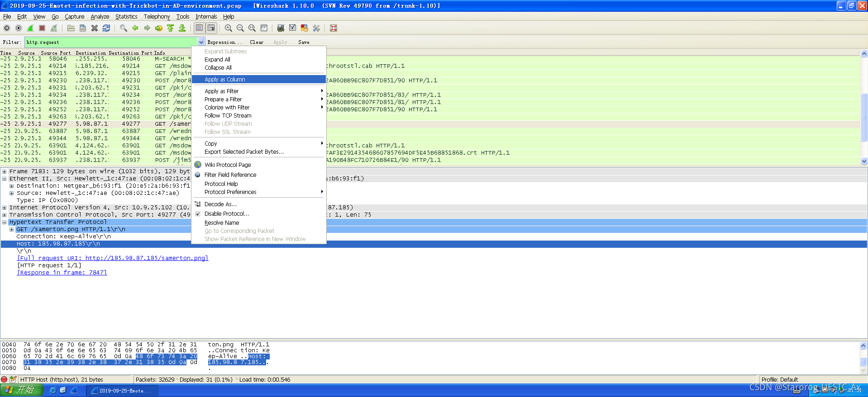Collapse the Ethernet II tree node

point(4,179)
